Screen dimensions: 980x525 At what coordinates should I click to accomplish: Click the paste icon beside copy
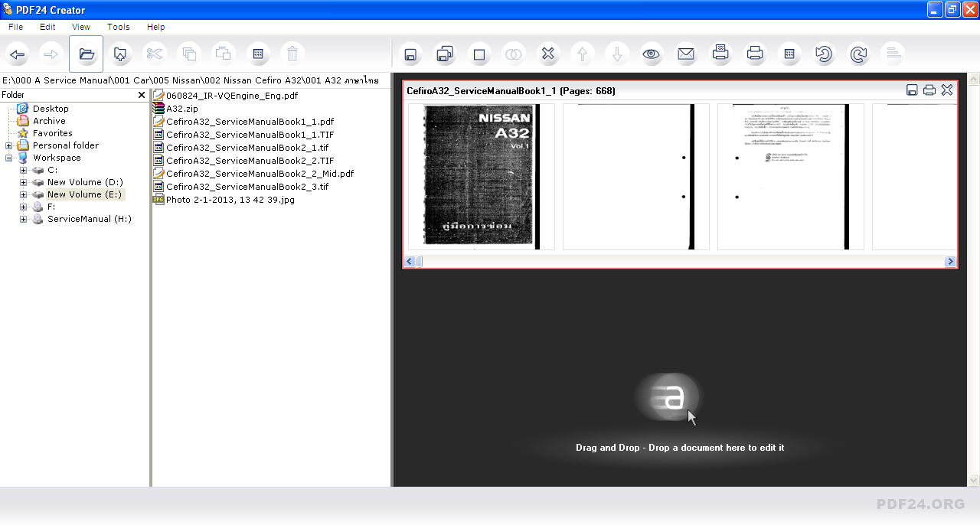[223, 54]
